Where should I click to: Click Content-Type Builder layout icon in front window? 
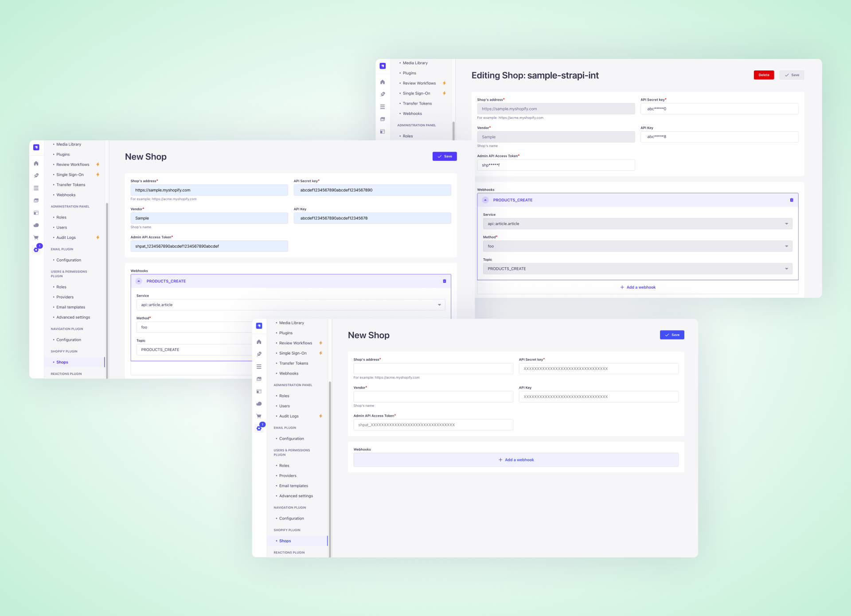point(259,391)
